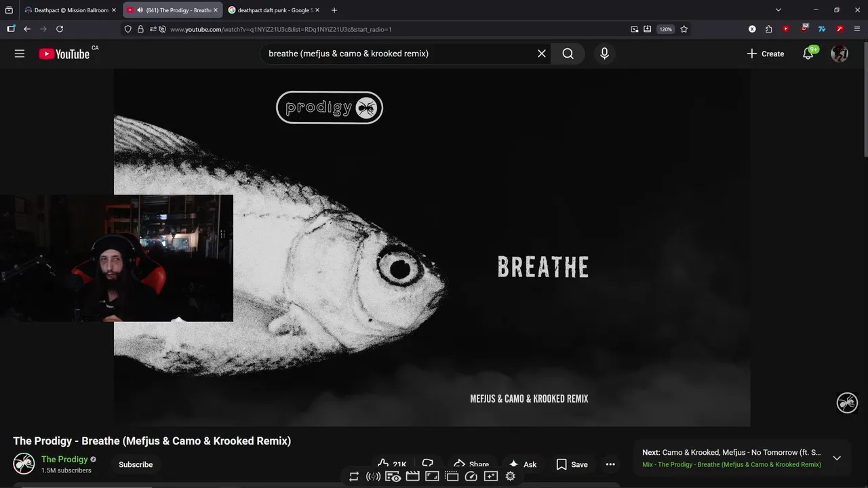Show site security padlock info
This screenshot has width=868, height=488.
[x=140, y=29]
